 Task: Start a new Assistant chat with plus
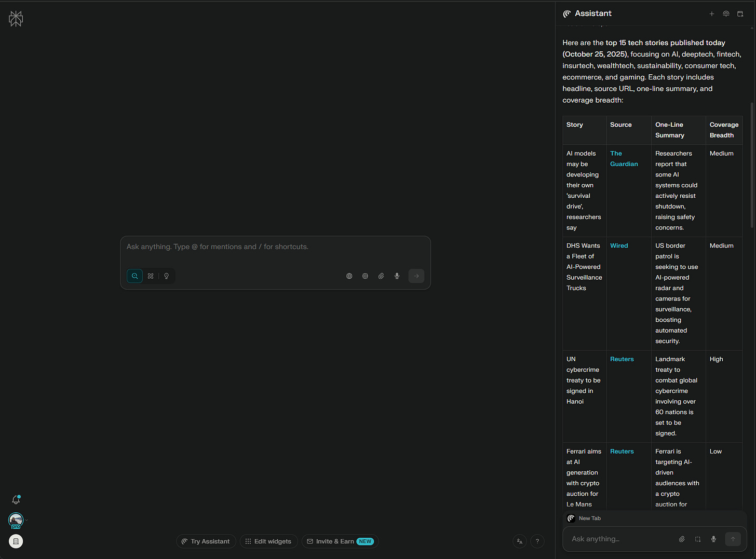coord(712,14)
